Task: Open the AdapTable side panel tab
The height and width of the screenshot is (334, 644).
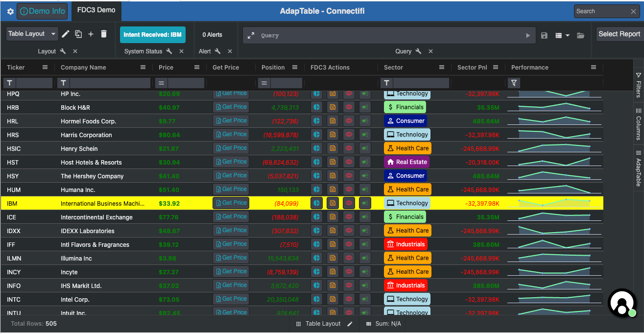Action: pos(639,169)
